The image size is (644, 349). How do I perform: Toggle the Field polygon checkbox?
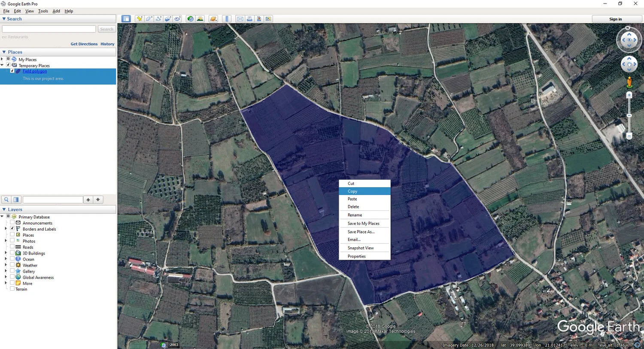tap(12, 71)
